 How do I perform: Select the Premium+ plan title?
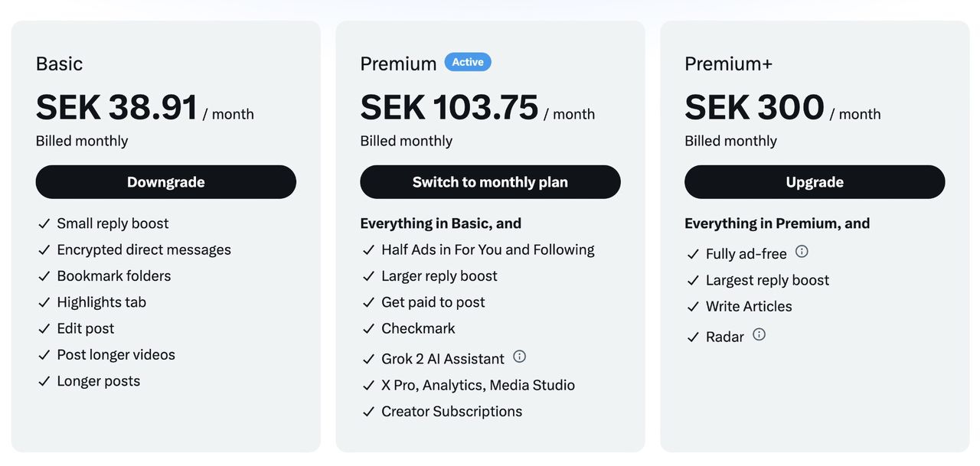(728, 64)
